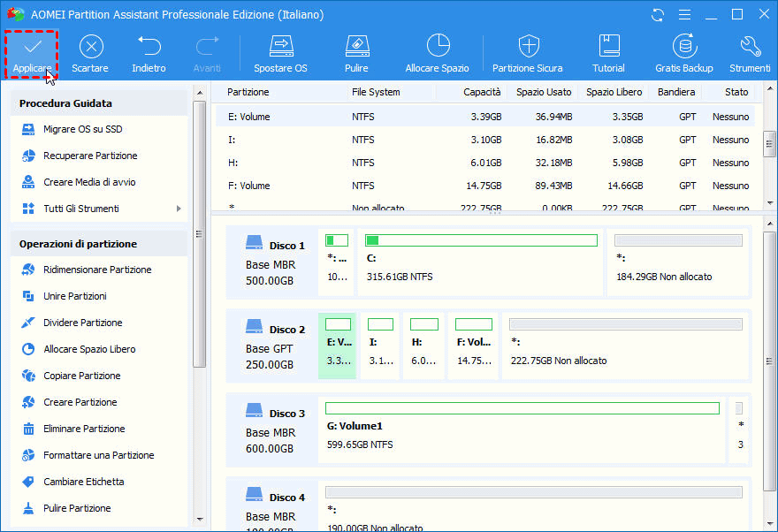
Task: Open the Spostare OS tool
Action: coord(280,47)
